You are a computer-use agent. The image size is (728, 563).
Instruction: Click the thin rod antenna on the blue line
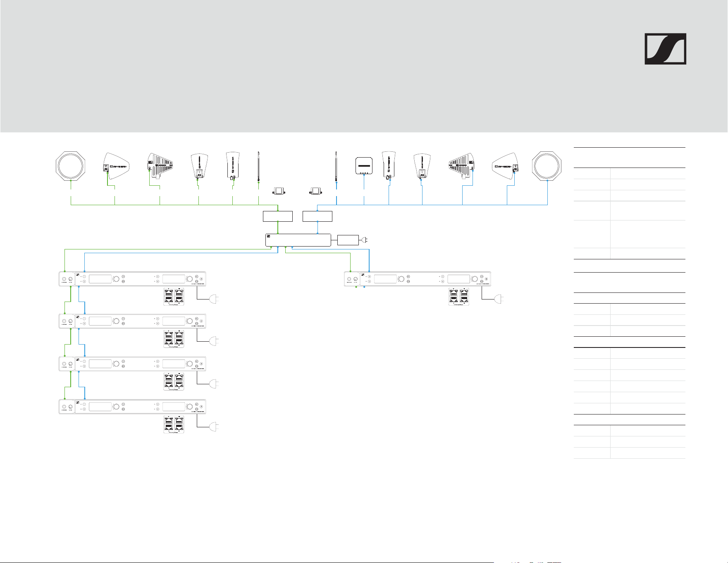(x=336, y=167)
